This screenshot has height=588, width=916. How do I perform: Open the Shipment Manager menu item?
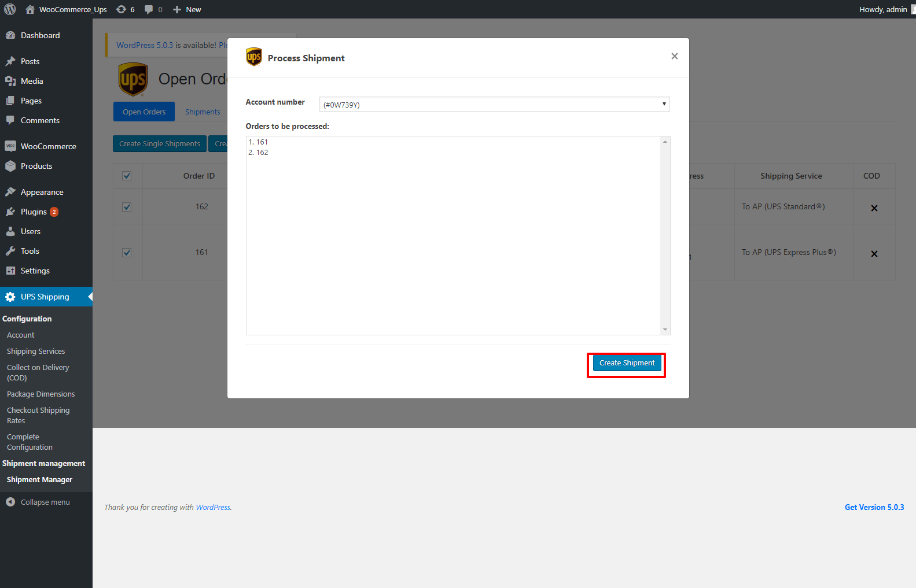coord(39,480)
